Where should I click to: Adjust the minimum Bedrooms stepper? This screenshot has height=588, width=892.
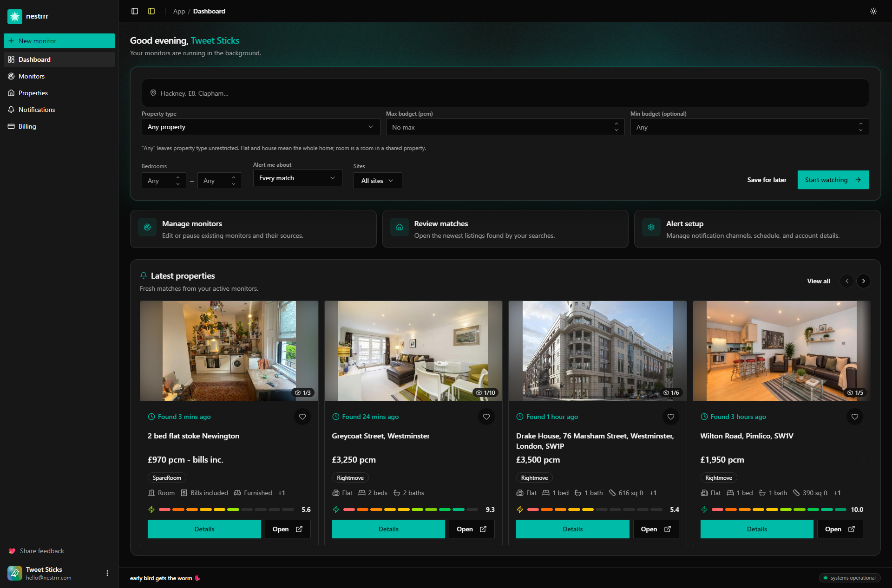pos(178,181)
